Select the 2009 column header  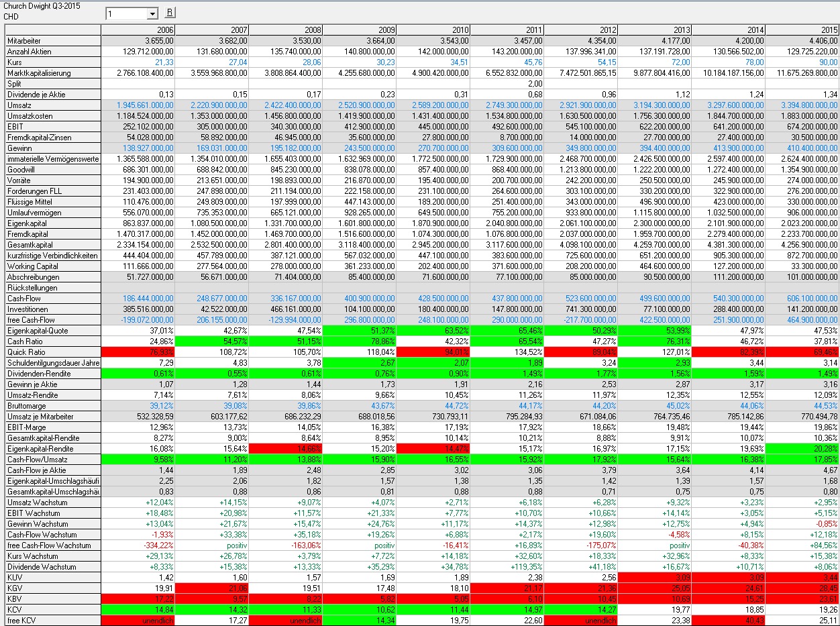(359, 30)
